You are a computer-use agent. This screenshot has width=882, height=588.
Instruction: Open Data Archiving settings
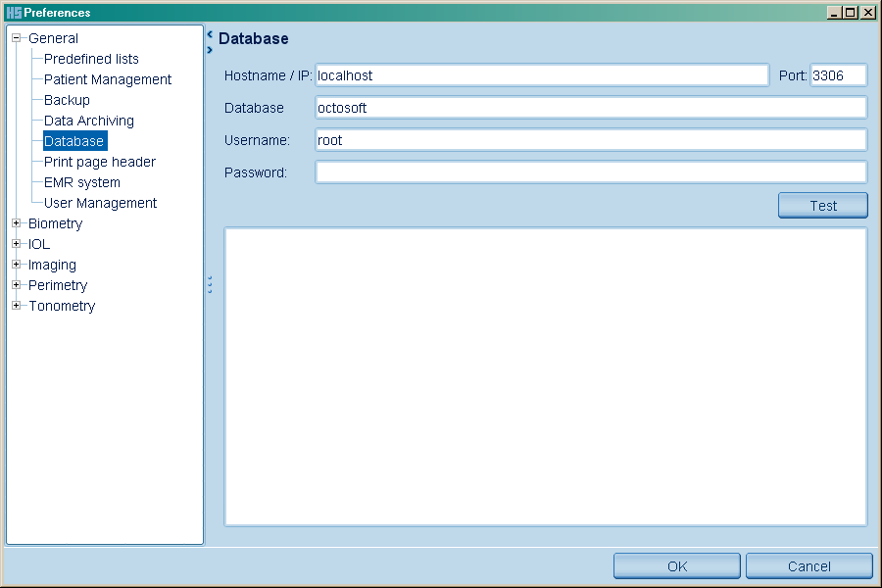(89, 121)
